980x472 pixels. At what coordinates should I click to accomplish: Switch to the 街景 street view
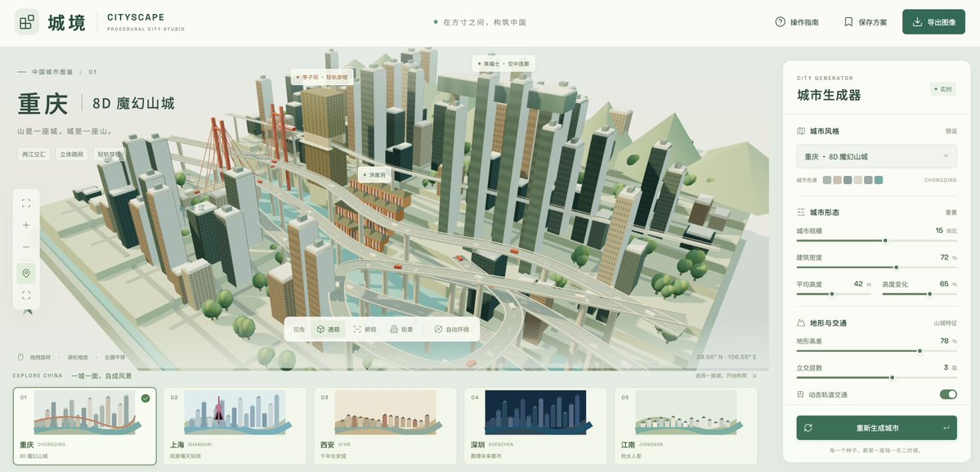coord(402,330)
